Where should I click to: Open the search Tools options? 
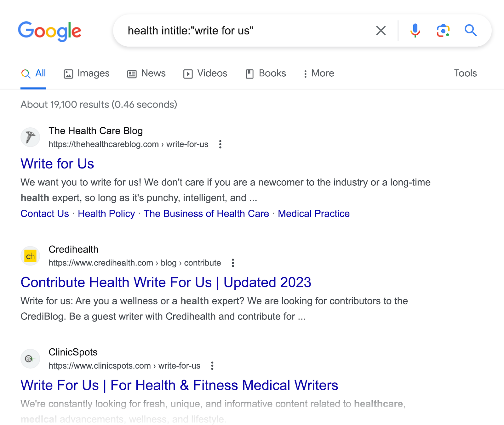(x=465, y=73)
